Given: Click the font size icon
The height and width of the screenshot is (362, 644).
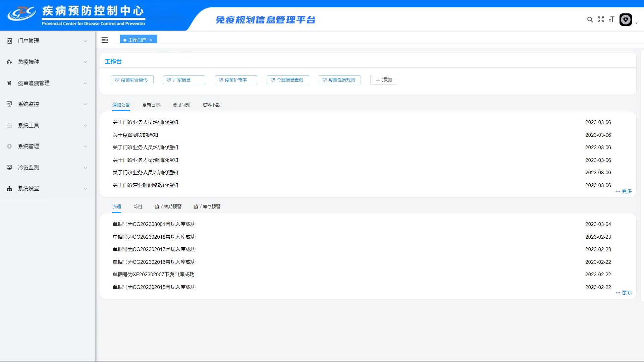Looking at the screenshot, I should (x=611, y=19).
